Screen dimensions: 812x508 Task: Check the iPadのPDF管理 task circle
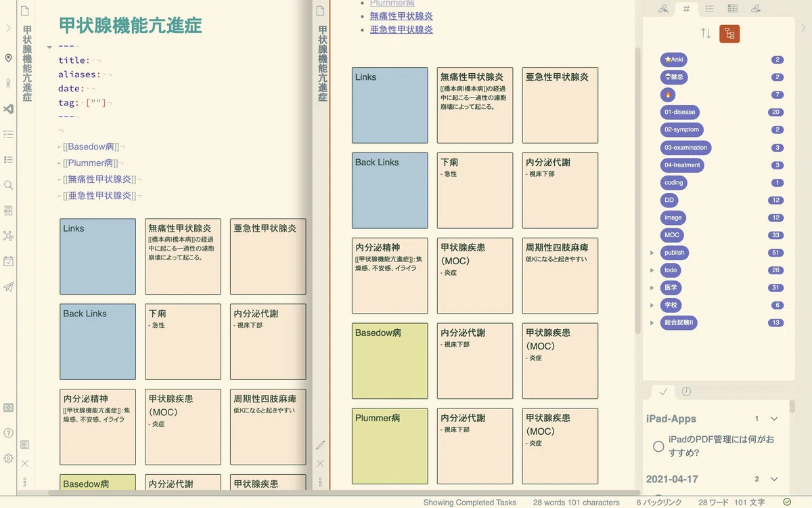(x=658, y=446)
